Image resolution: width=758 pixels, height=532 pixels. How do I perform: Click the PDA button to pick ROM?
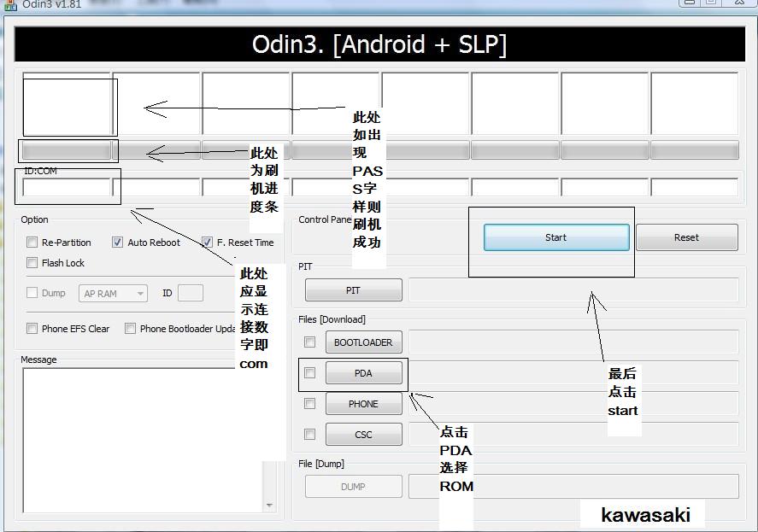tap(363, 373)
